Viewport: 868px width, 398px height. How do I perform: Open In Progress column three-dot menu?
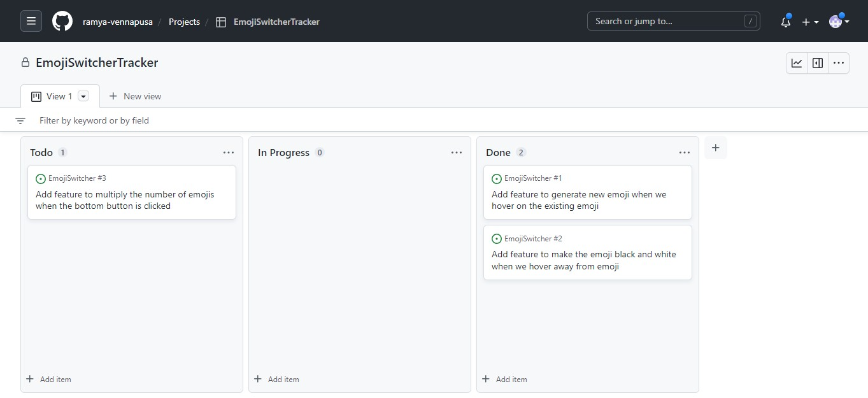point(457,152)
